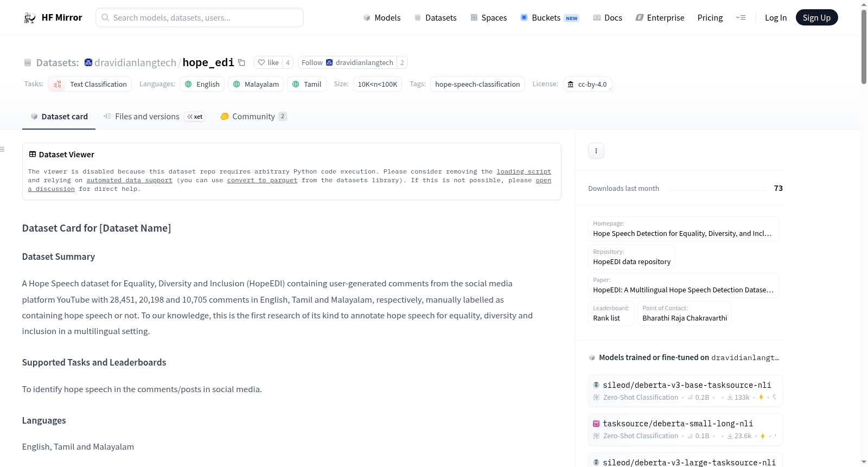Select the Tamil language tag

[307, 85]
